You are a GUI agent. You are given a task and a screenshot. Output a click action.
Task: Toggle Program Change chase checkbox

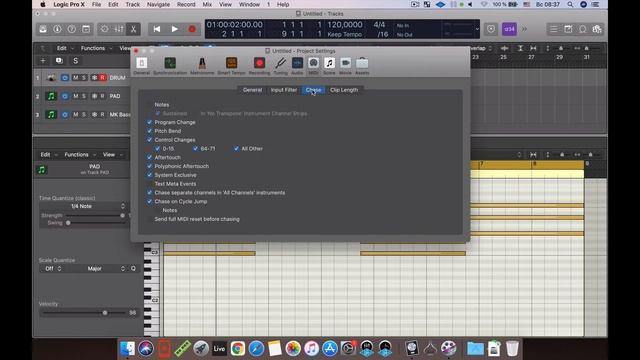(149, 122)
